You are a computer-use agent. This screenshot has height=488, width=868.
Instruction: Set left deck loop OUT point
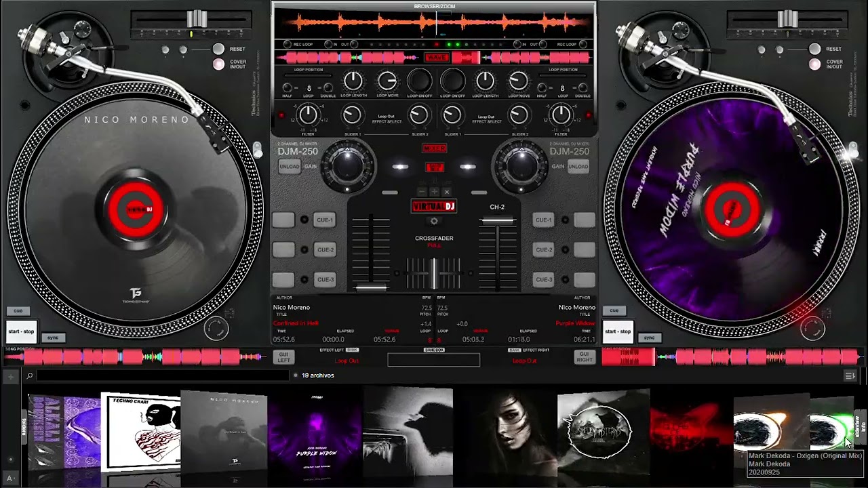(354, 44)
